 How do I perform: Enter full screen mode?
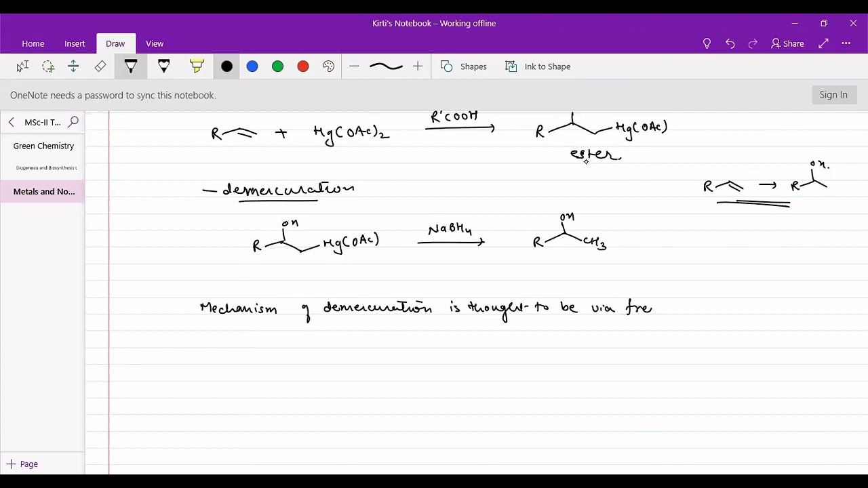pyautogui.click(x=823, y=43)
